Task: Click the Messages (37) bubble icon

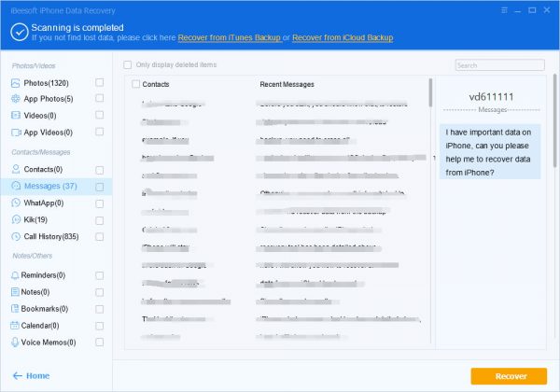Action: 16,186
